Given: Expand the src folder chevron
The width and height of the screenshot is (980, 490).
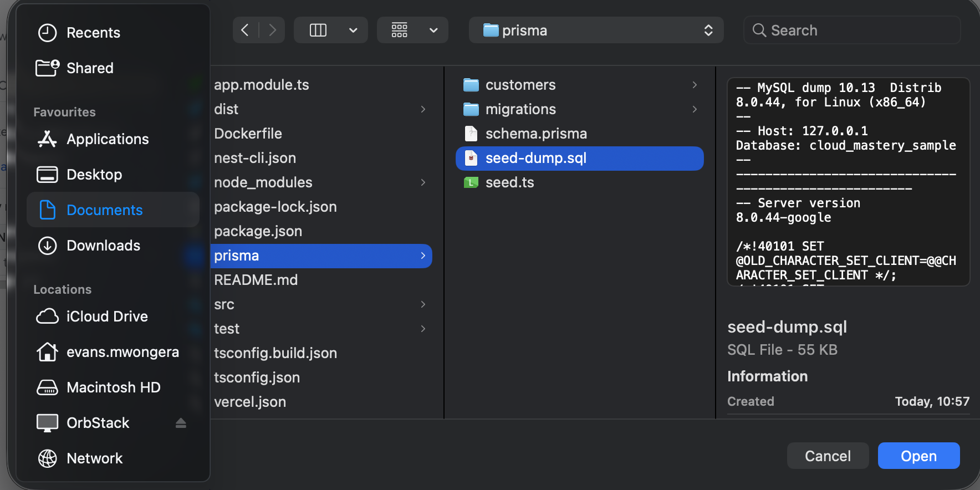Looking at the screenshot, I should pos(423,304).
